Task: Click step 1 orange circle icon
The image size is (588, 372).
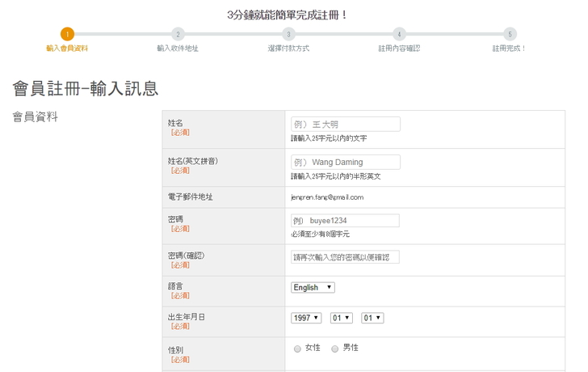Action: [67, 34]
